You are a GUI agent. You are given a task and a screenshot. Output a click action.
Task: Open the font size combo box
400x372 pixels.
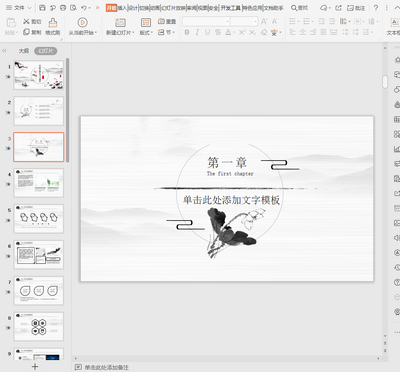(244, 22)
